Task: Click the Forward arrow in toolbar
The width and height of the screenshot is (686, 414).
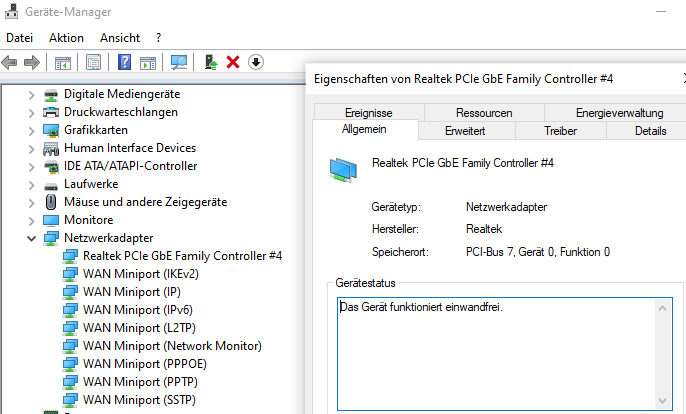Action: [x=32, y=62]
